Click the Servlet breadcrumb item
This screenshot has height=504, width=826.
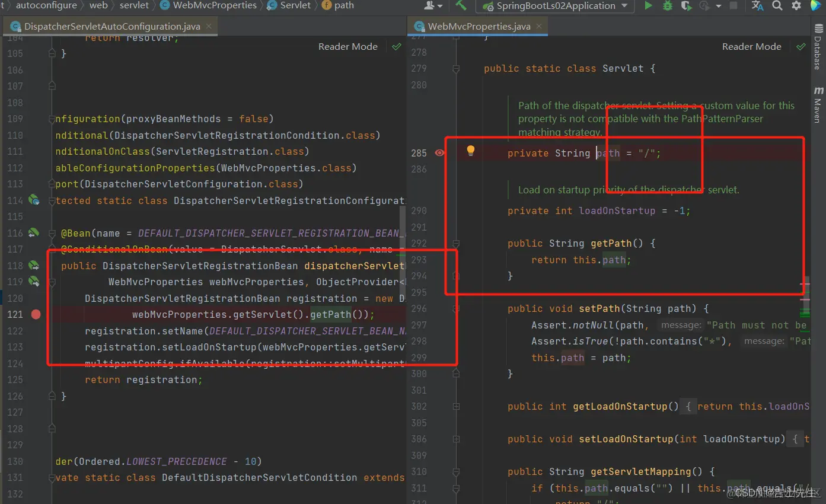289,5
